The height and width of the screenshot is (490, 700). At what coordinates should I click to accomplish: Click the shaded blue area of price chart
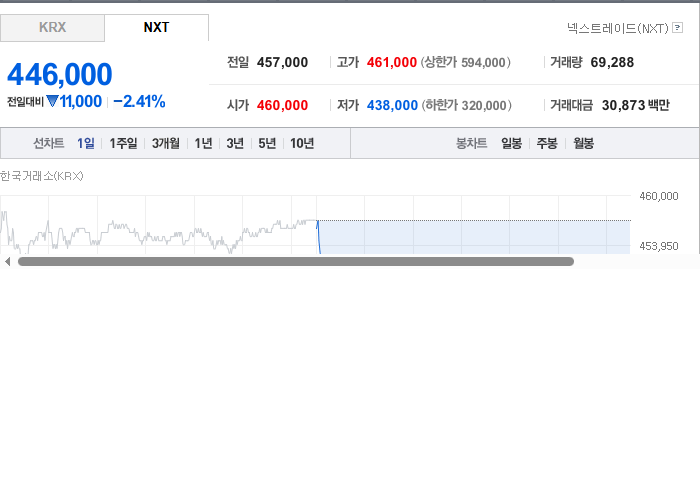coord(474,237)
